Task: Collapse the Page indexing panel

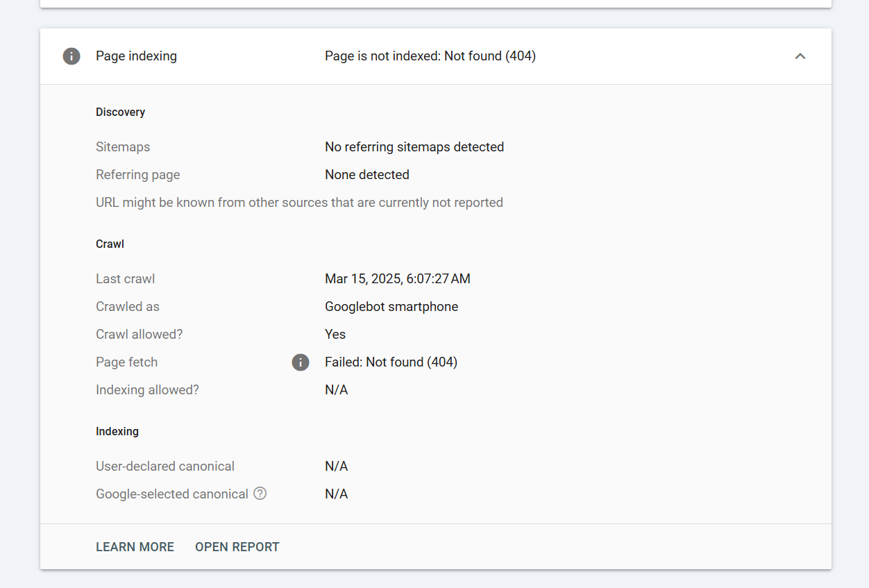Action: [x=800, y=56]
